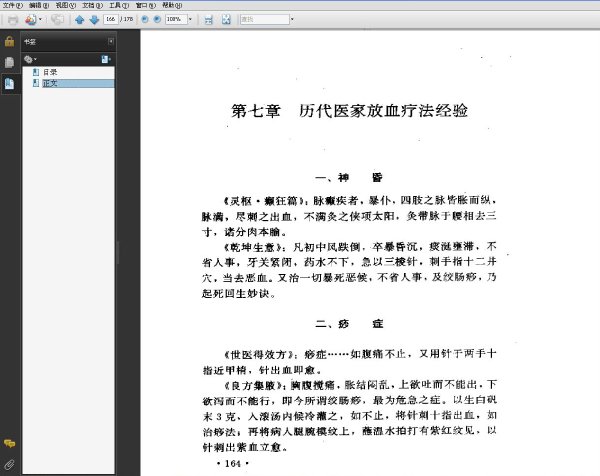Open bookmarks options gear menu

pos(30,59)
